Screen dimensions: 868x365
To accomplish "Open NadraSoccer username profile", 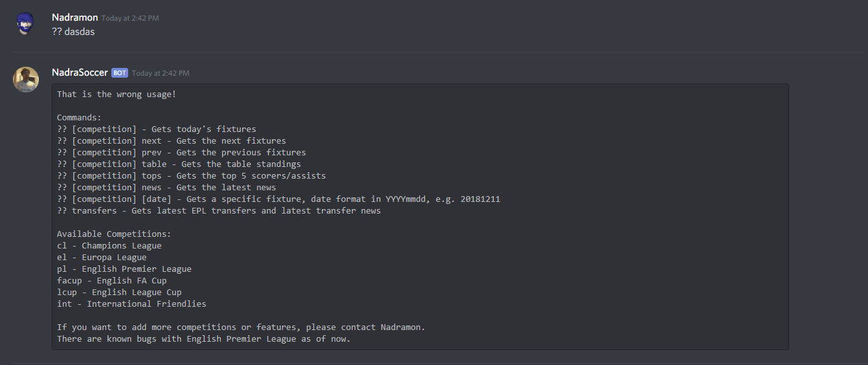I will point(80,72).
